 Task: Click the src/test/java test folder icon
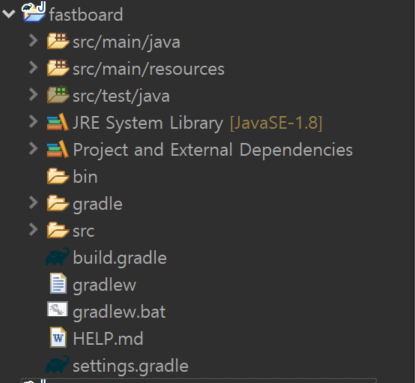tap(58, 95)
